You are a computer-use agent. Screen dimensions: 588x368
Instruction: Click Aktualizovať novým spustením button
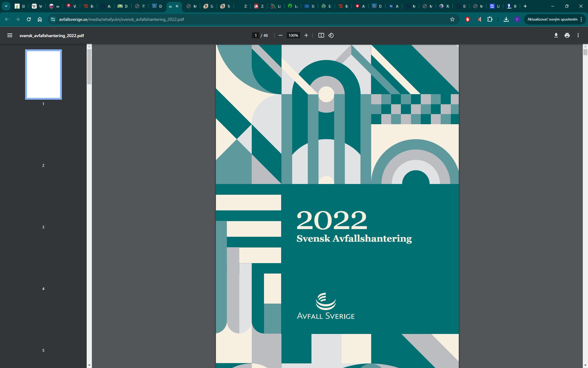point(552,19)
